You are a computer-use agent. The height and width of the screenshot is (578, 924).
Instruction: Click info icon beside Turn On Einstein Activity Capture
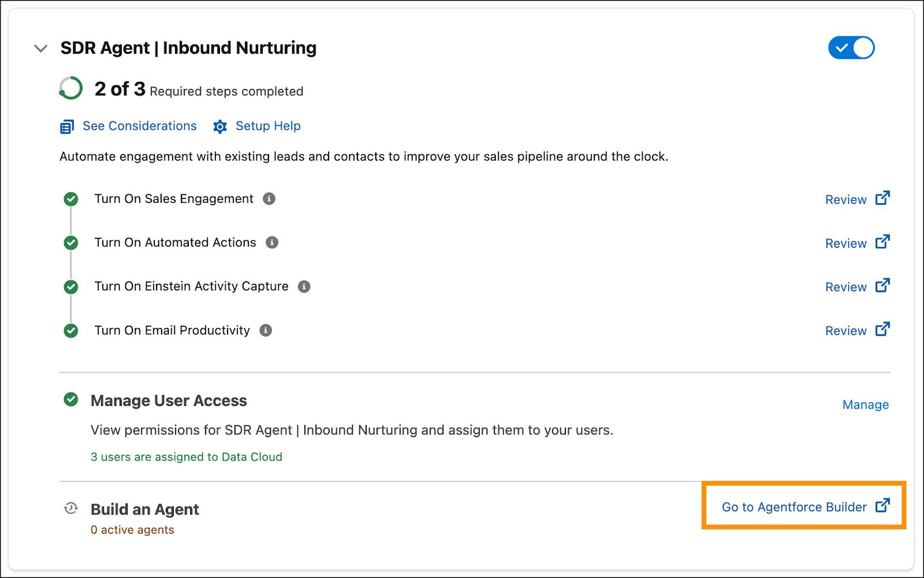304,286
